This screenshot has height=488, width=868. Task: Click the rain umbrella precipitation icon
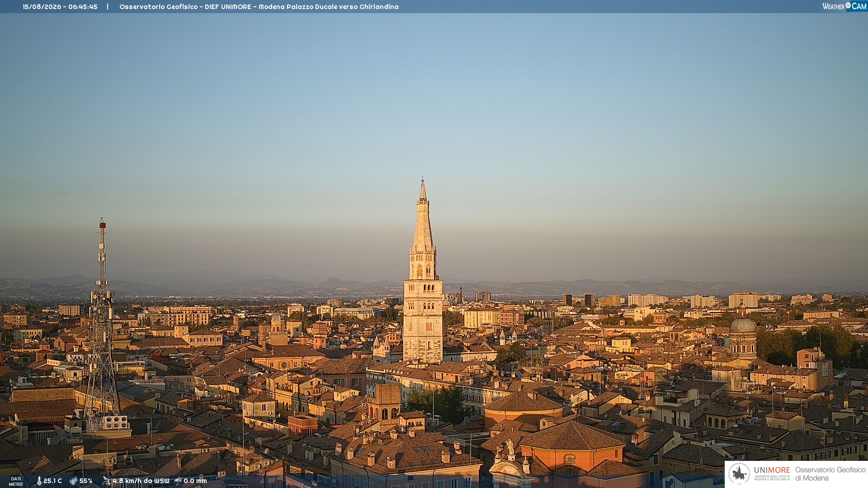point(178,481)
